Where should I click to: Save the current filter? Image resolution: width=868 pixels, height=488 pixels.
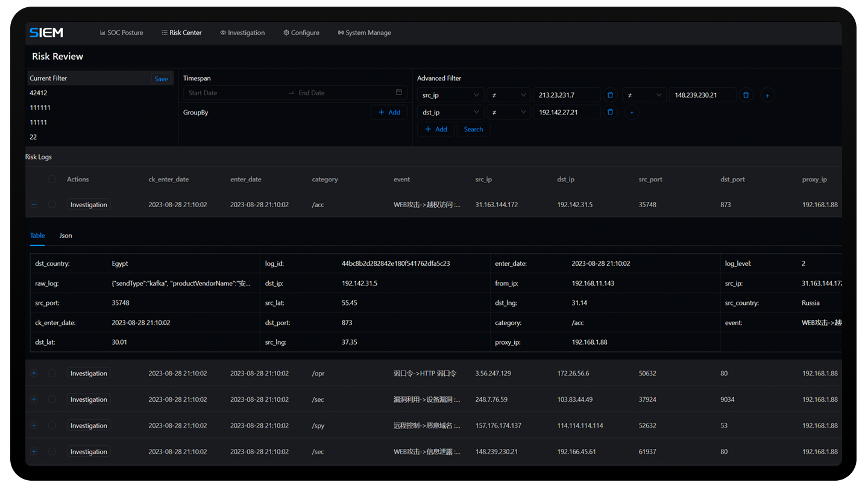pos(161,79)
